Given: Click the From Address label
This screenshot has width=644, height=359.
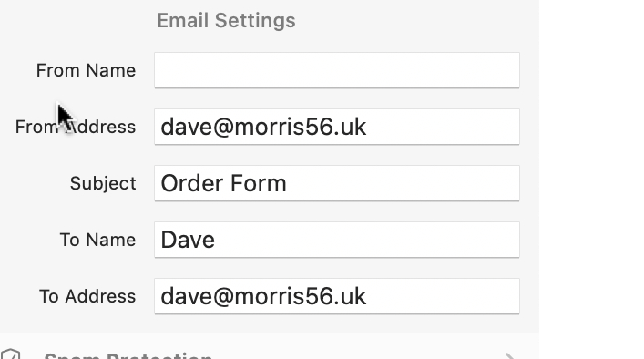Looking at the screenshot, I should point(76,127).
